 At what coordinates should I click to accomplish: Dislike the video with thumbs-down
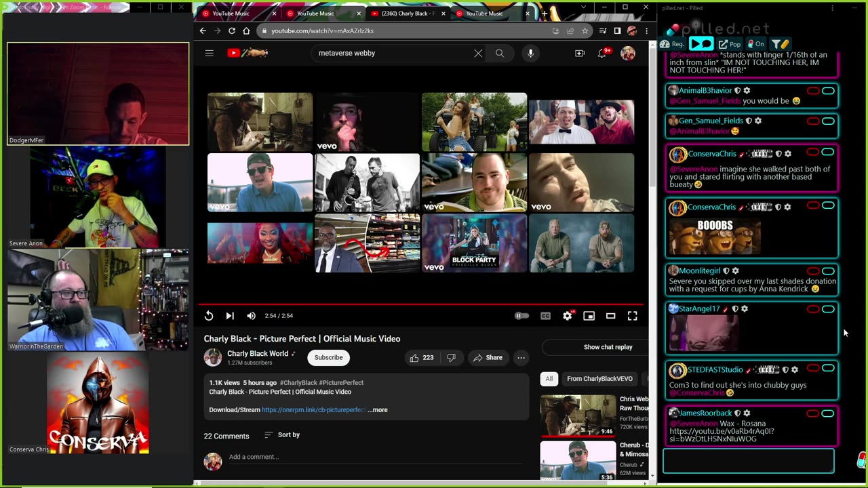point(451,358)
